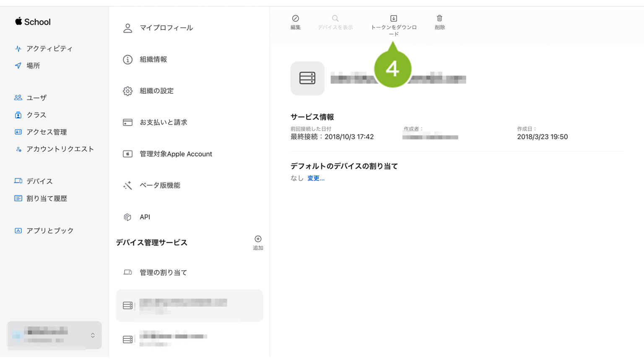
Task: Open 割り当て履歴 in the sidebar
Action: [47, 199]
